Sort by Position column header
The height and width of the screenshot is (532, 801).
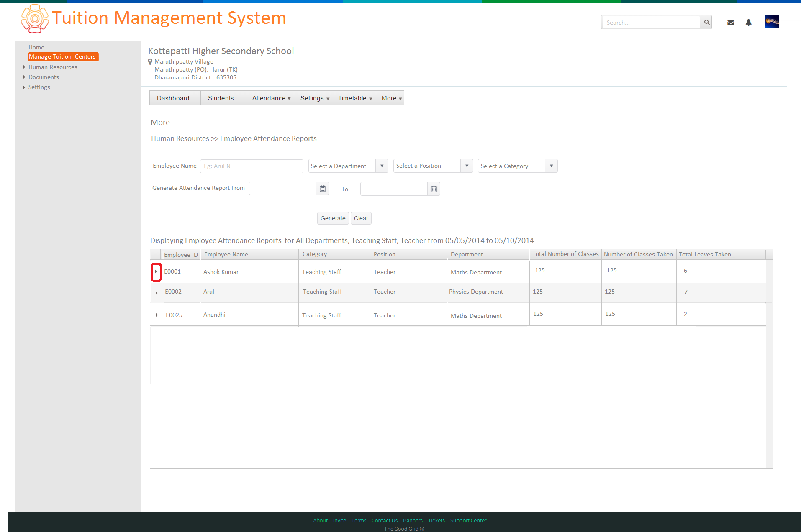(x=408, y=254)
